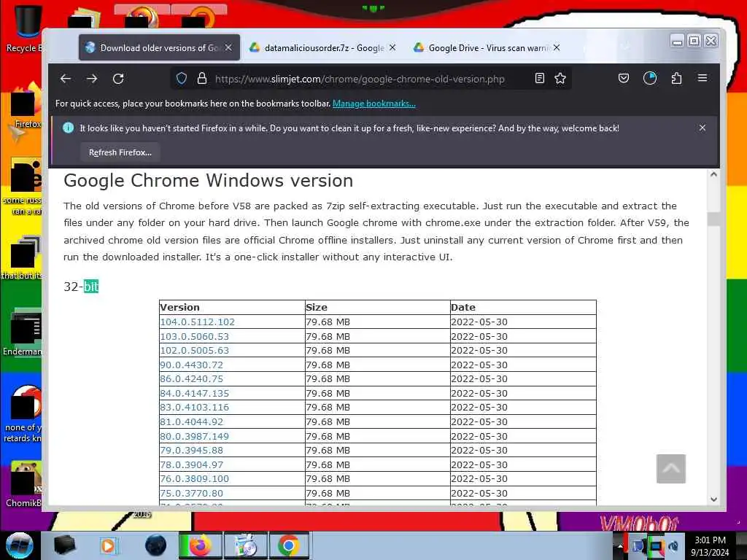This screenshot has width=747, height=560.
Task: Switch to the datamaliciousorder.7z tab
Action: click(322, 47)
